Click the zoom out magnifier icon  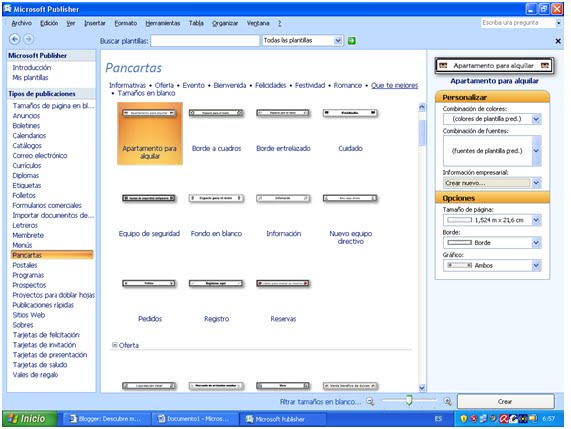tap(370, 401)
